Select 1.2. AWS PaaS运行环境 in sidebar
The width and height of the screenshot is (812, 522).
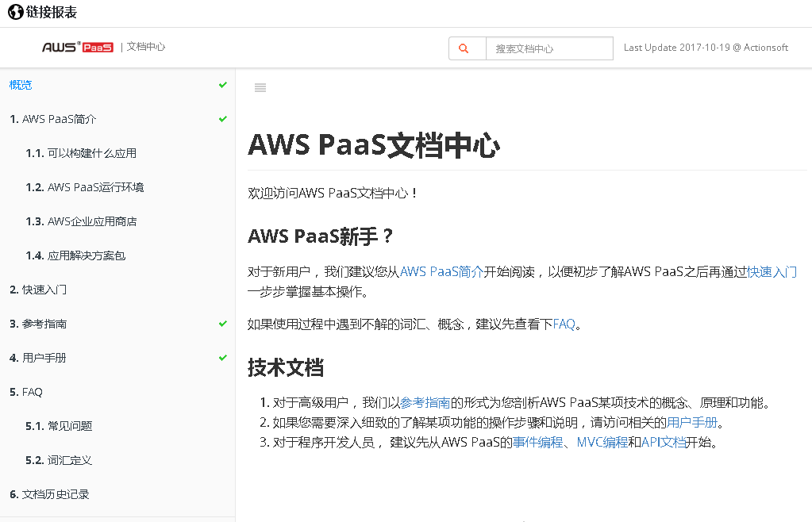coord(85,187)
